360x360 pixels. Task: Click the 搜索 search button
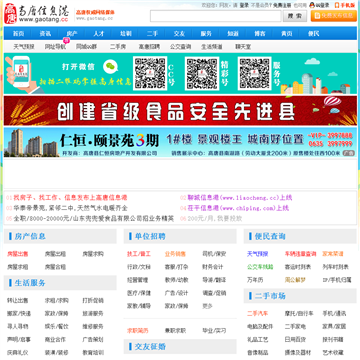pos(295,16)
